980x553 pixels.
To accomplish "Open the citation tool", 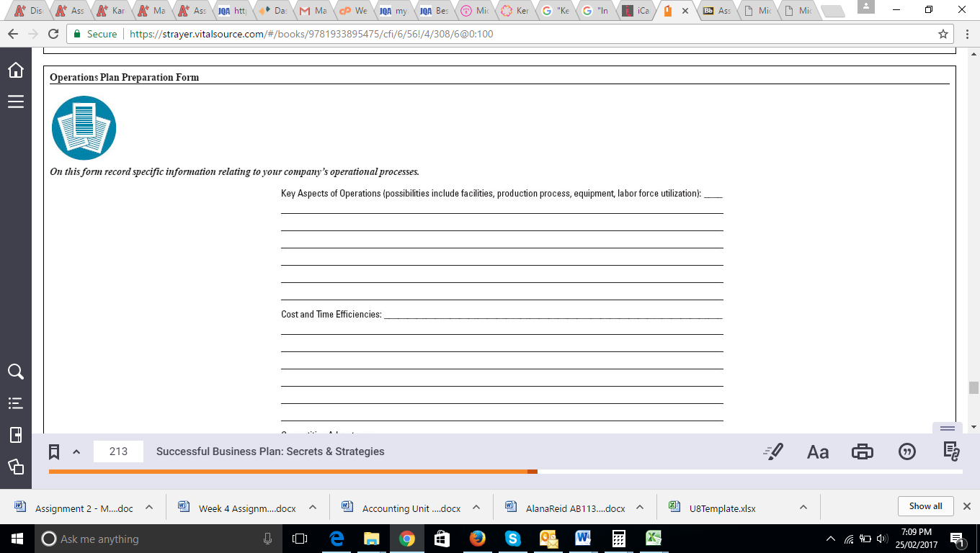I will coord(907,451).
